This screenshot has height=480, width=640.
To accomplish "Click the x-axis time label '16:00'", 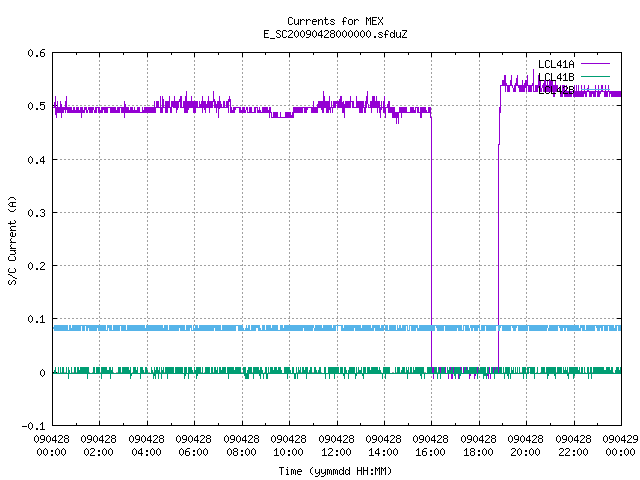I will point(431,452).
